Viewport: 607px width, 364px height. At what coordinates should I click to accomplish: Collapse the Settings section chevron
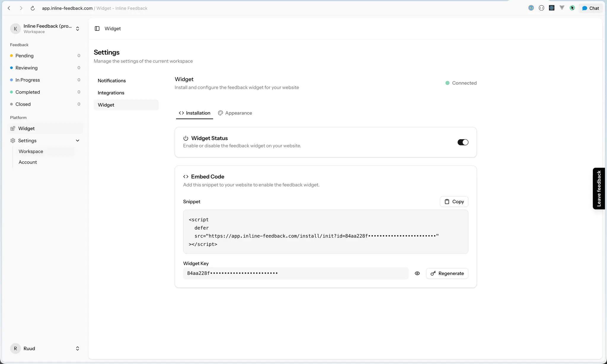pyautogui.click(x=78, y=141)
